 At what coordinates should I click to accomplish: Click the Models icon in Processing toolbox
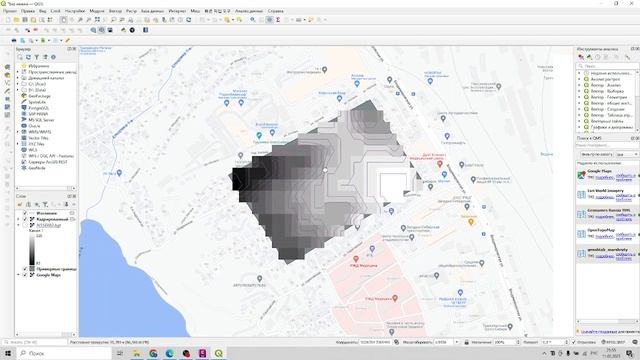coord(581,57)
